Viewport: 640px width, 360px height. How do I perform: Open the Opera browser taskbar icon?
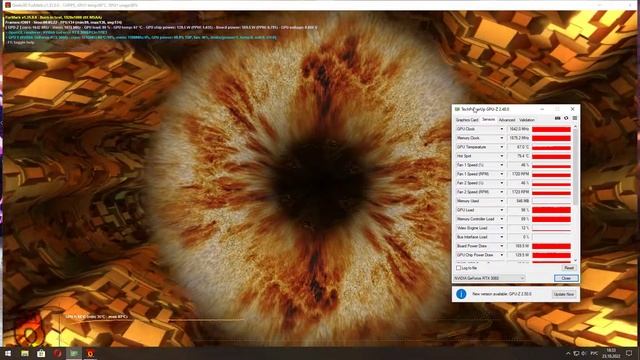[x=58, y=353]
